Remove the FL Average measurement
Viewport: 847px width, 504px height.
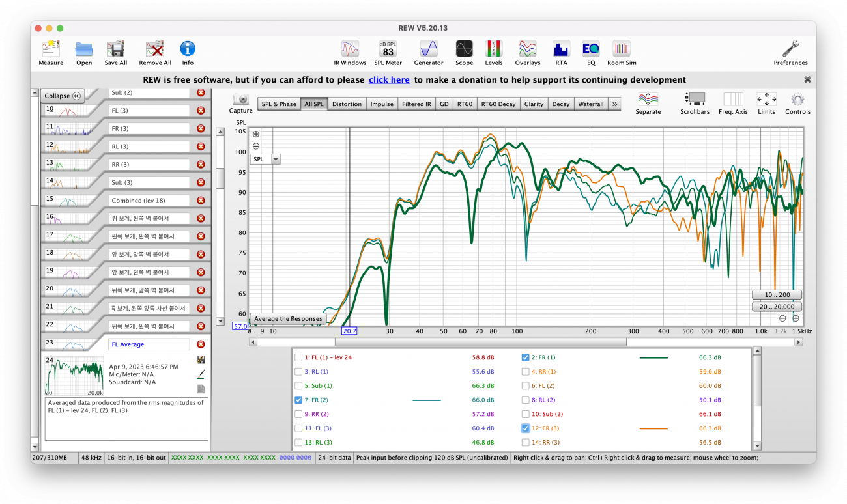click(x=201, y=344)
